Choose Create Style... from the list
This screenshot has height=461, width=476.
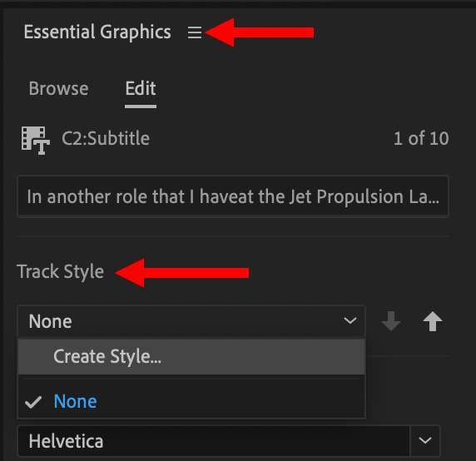pyautogui.click(x=191, y=357)
